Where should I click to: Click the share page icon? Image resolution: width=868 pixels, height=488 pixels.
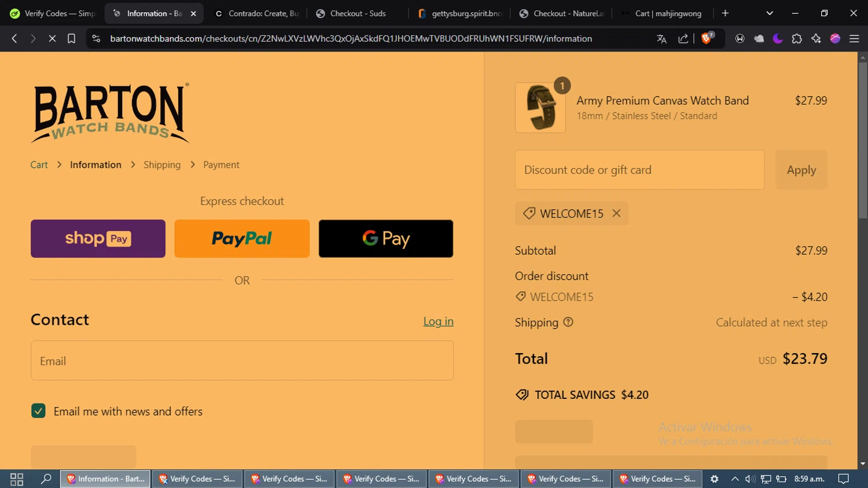(683, 39)
